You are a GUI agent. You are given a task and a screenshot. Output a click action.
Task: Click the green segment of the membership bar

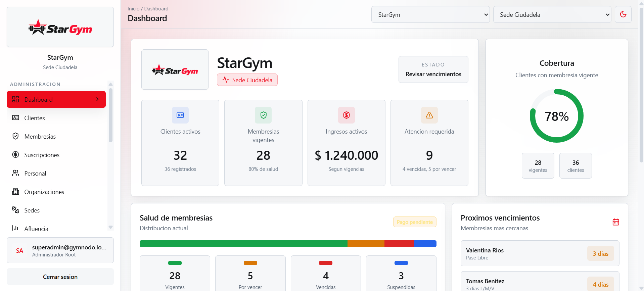[x=243, y=244]
